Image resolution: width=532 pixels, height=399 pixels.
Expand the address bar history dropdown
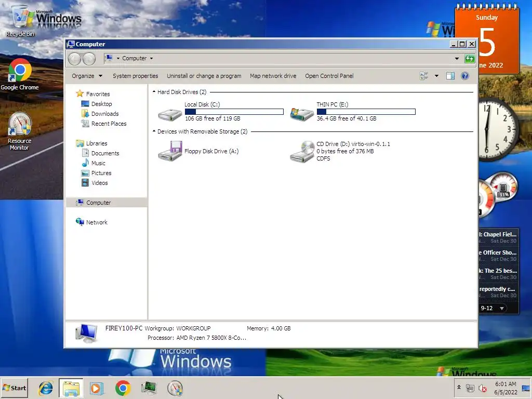tap(457, 58)
